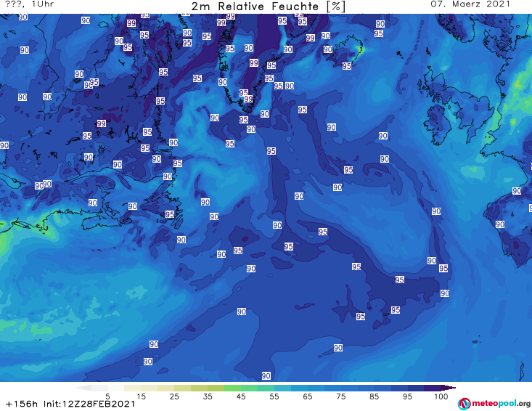The width and height of the screenshot is (532, 411).
Task: Click legend value '25'
Action: (174, 396)
